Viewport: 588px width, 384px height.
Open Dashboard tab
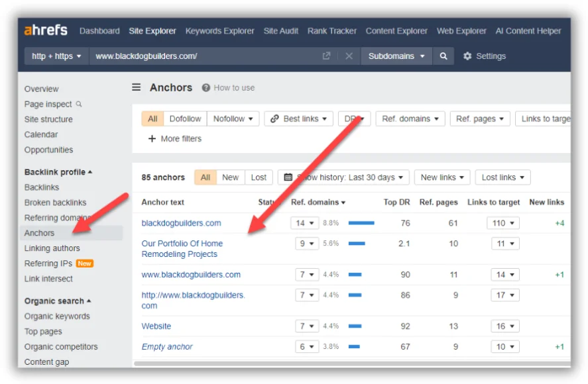tap(99, 30)
